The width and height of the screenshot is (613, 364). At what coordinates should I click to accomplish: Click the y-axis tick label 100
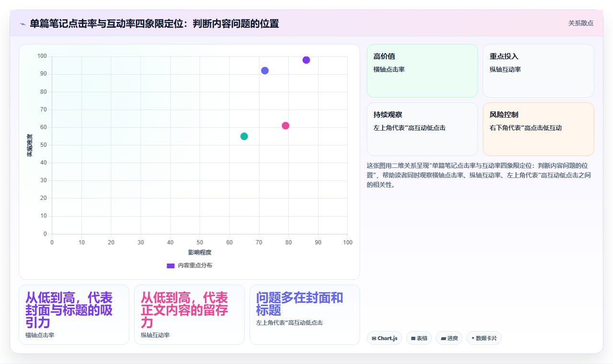click(x=42, y=56)
